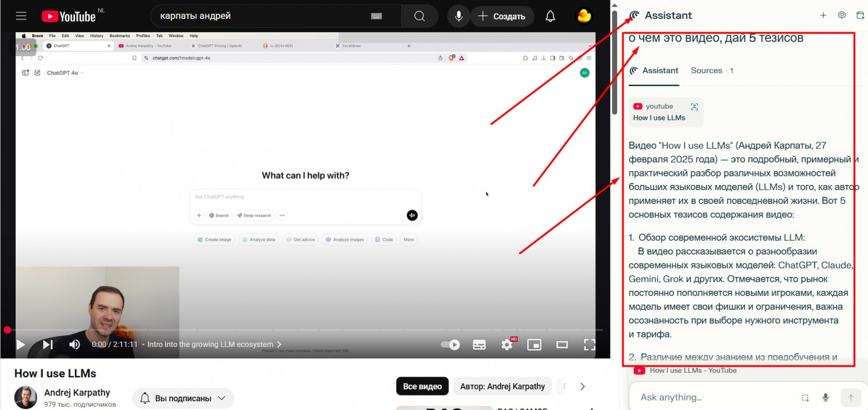This screenshot has height=410, width=868.
Task: Toggle subtitles on the video
Action: (x=479, y=344)
